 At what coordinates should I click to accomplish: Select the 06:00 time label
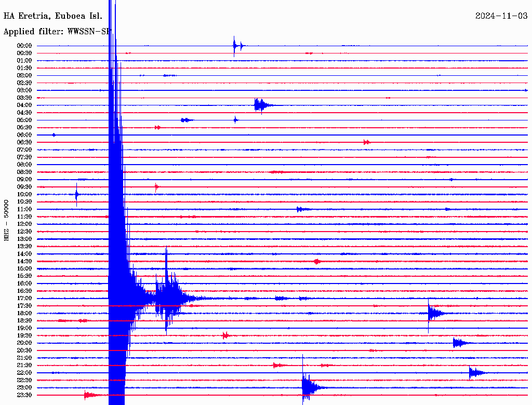coord(24,135)
